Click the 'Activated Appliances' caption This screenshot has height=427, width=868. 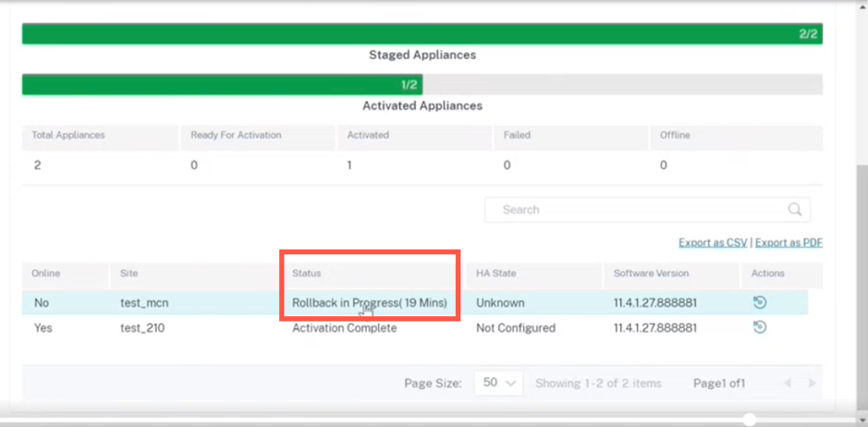point(422,105)
